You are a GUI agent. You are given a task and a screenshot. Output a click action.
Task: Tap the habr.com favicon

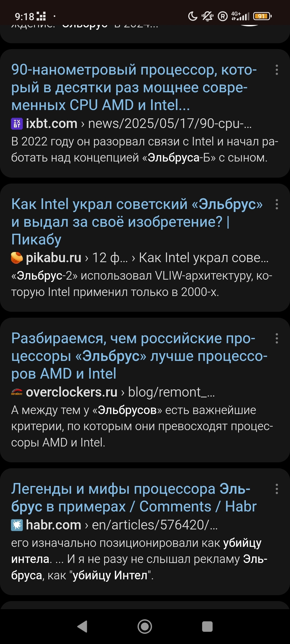pos(17,525)
